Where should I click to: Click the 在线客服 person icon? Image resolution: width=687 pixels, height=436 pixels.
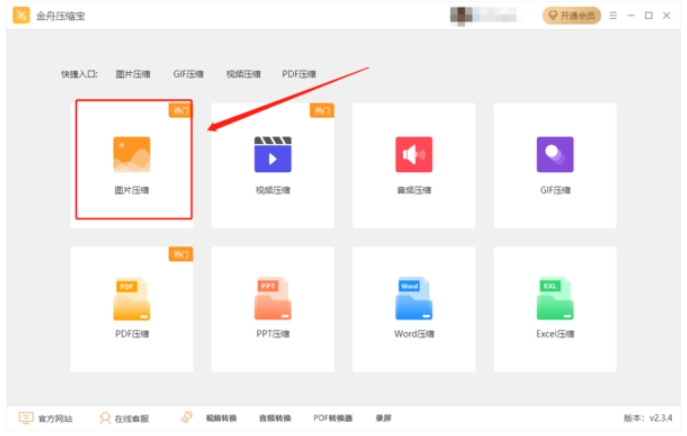pos(105,418)
